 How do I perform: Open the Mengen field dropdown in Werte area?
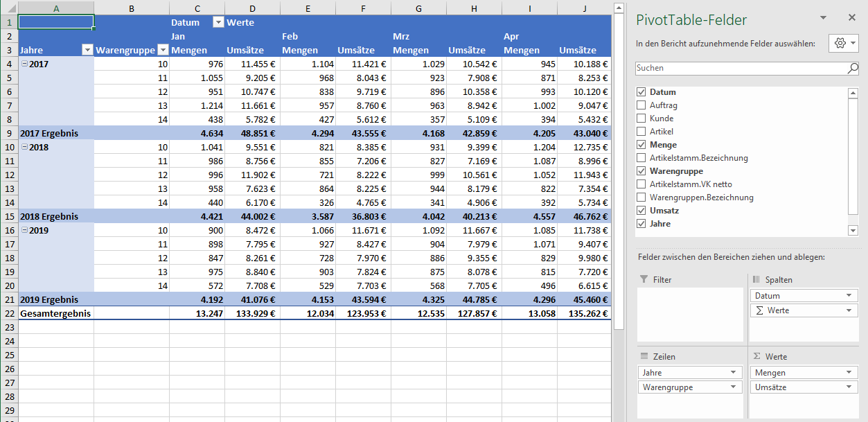pyautogui.click(x=849, y=373)
